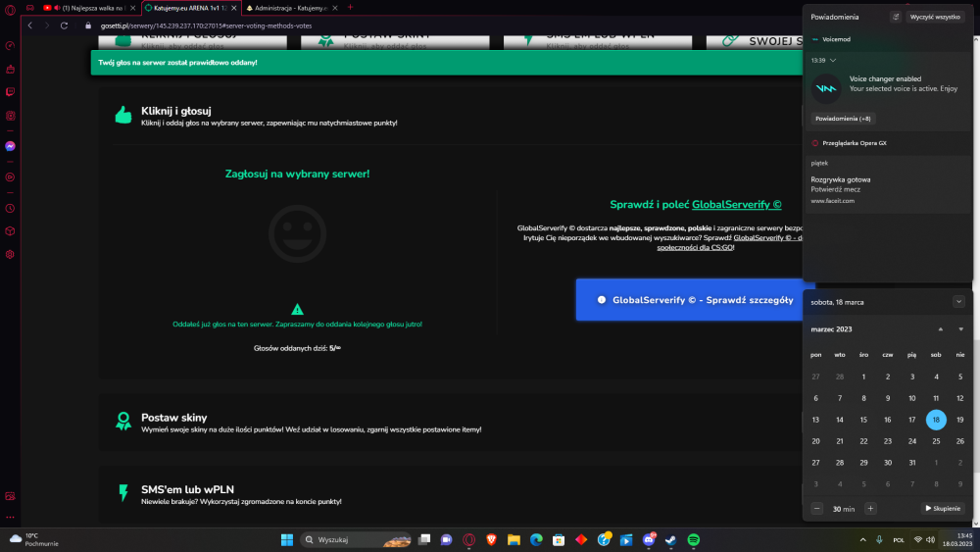Open Extensions cube icon in sidebar
Image resolution: width=980 pixels, height=552 pixels.
pos(10,231)
